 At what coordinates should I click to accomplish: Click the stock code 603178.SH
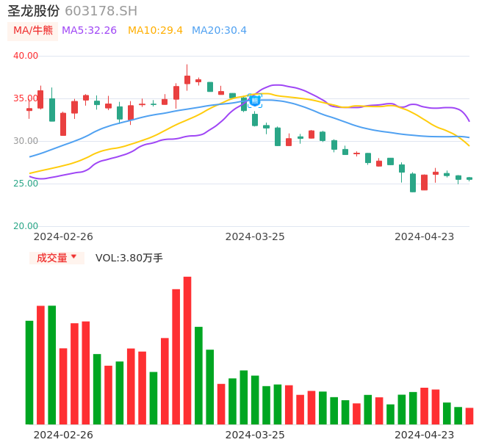(101, 11)
